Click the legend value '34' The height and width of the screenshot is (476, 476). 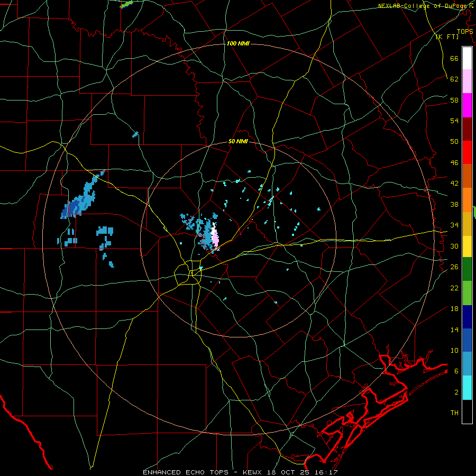tap(454, 225)
